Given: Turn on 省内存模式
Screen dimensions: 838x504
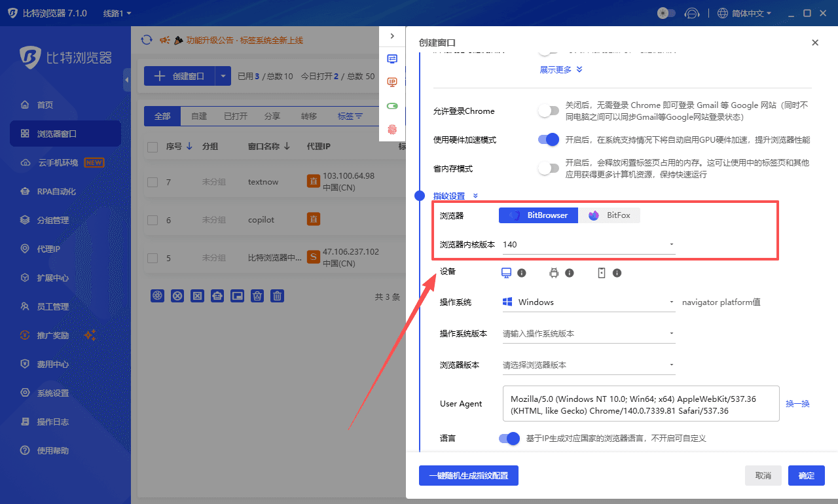Looking at the screenshot, I should [x=548, y=168].
